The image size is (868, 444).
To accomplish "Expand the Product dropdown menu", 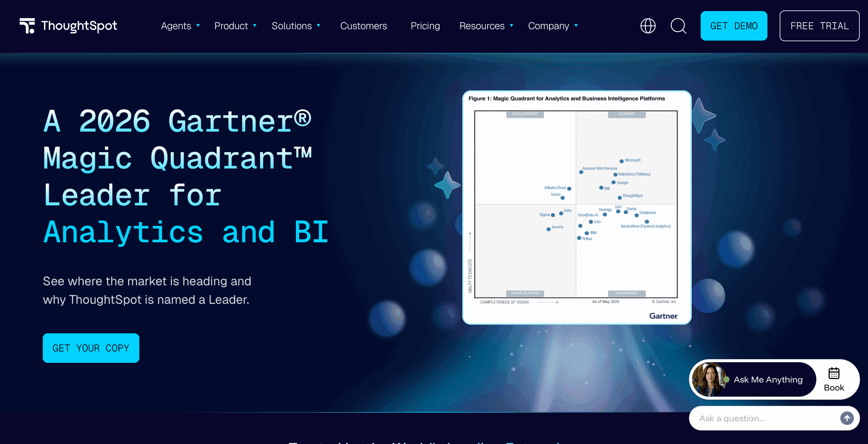I will point(236,26).
